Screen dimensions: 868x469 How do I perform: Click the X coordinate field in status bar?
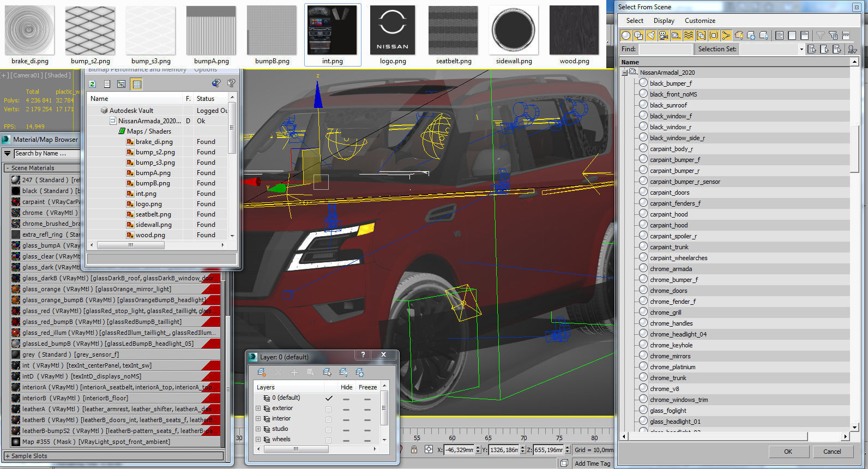click(x=459, y=450)
